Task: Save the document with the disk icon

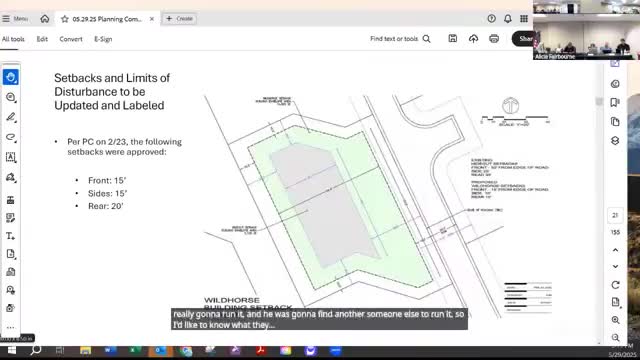Action: pyautogui.click(x=453, y=38)
